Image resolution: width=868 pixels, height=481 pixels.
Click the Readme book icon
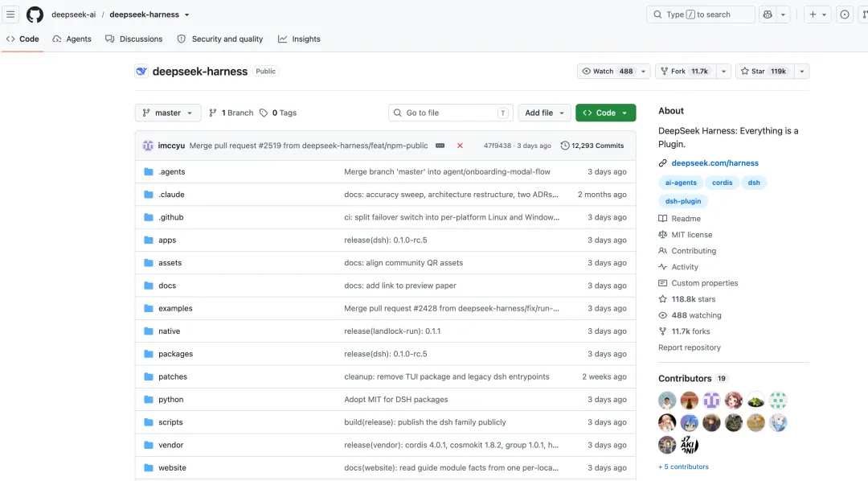[662, 218]
